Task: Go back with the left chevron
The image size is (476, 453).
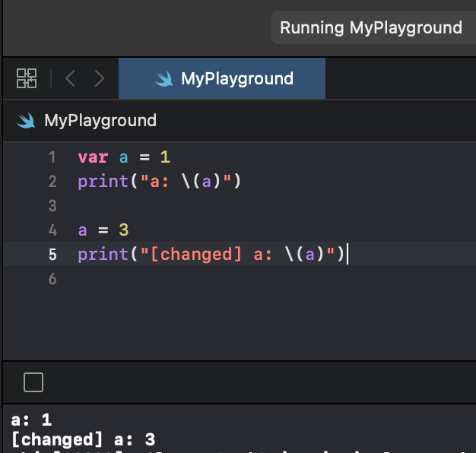Action: tap(70, 78)
